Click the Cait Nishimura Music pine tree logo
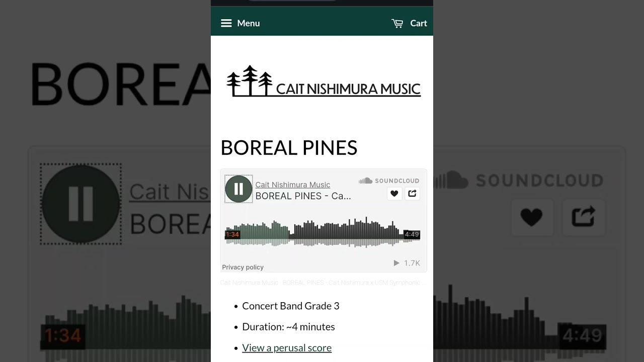Viewport: 644px width, 362px height. [x=324, y=81]
